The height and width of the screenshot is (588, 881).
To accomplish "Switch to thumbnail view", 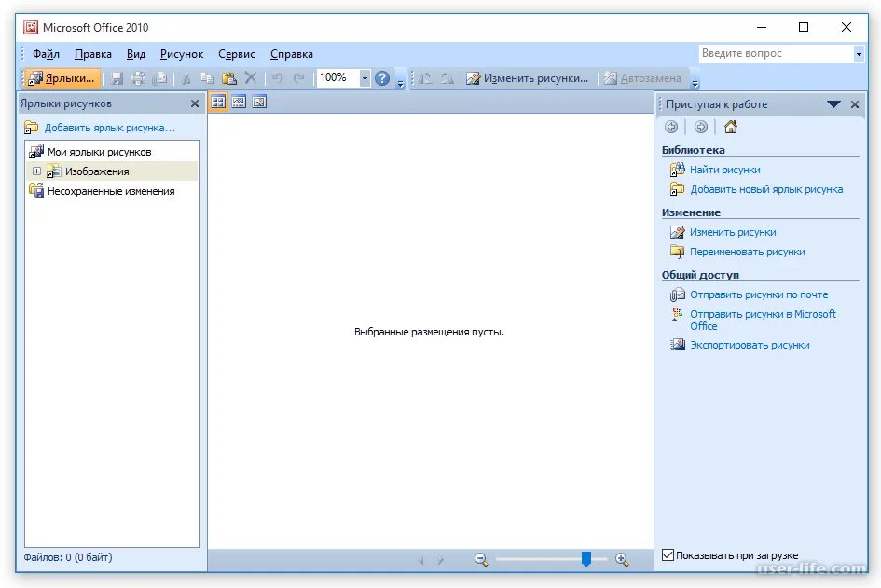I will pyautogui.click(x=218, y=102).
